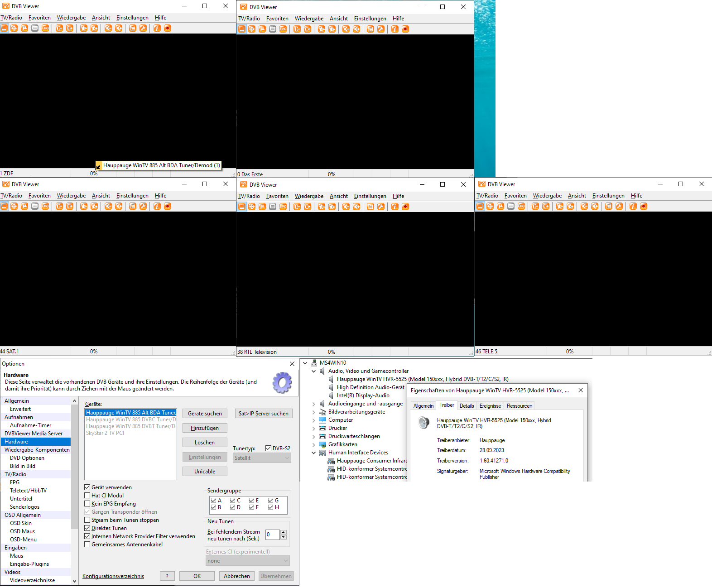Collapse Human Interface Devices node

pos(313,453)
